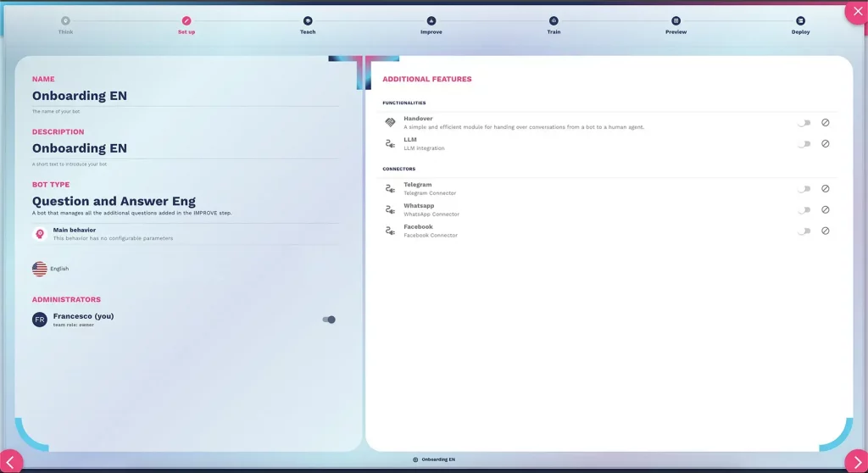Select the Set up step icon
This screenshot has width=868, height=473.
pos(186,21)
